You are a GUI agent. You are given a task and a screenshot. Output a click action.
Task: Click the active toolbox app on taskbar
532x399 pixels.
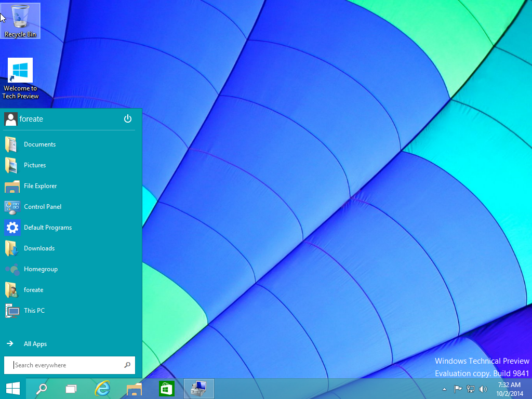click(x=199, y=389)
